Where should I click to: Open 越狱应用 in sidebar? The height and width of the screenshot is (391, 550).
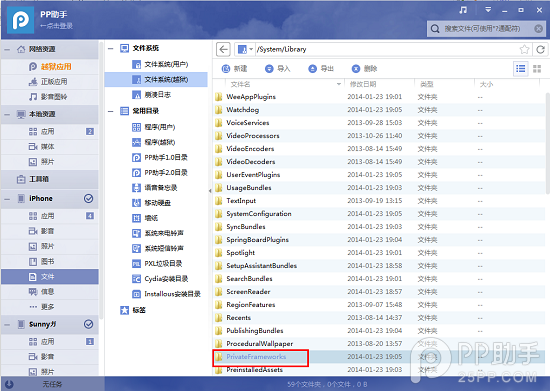pyautogui.click(x=50, y=67)
